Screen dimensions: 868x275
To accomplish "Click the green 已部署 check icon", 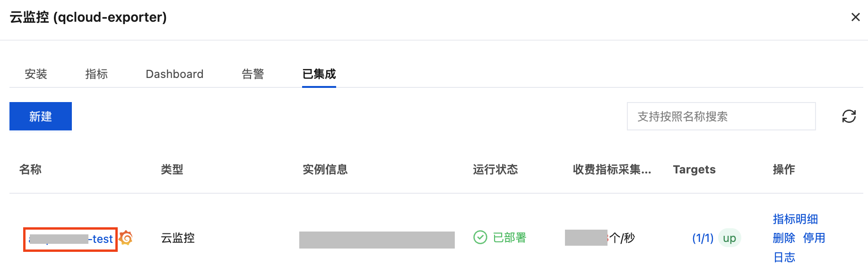I will coord(480,237).
